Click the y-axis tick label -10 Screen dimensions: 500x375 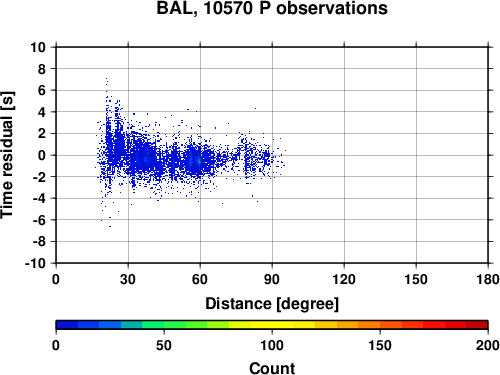(x=35, y=263)
